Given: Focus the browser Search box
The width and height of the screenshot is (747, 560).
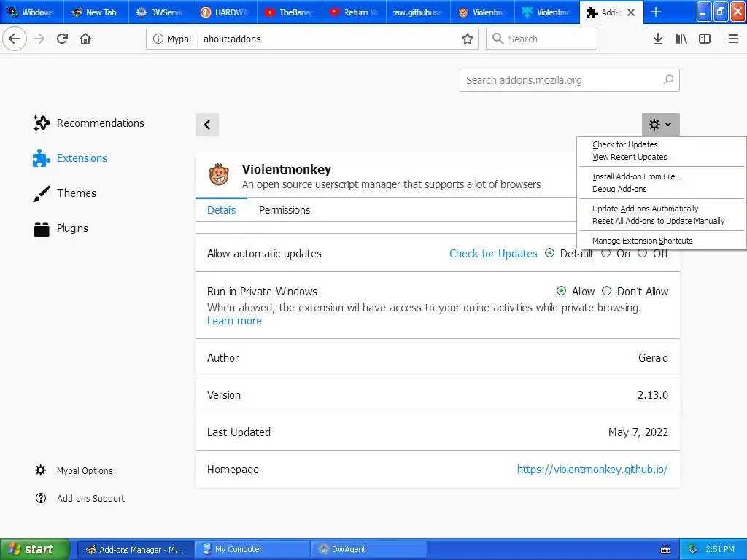Looking at the screenshot, I should [x=542, y=39].
